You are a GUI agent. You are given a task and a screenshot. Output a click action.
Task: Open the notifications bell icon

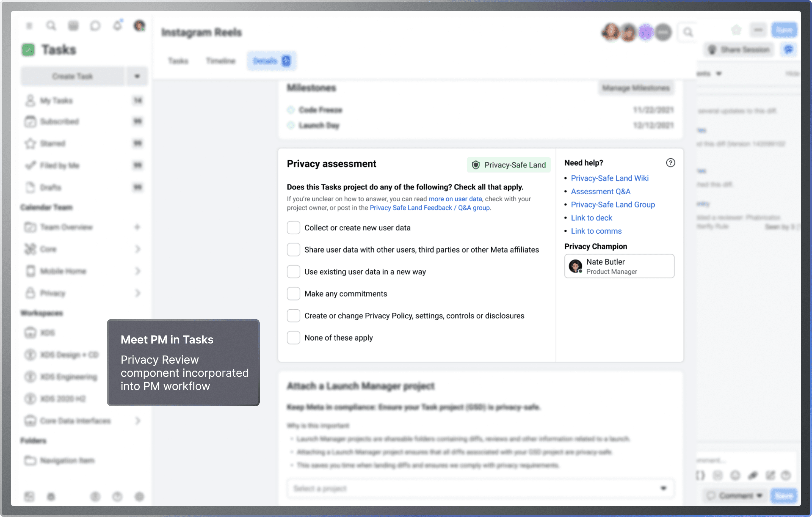117,26
